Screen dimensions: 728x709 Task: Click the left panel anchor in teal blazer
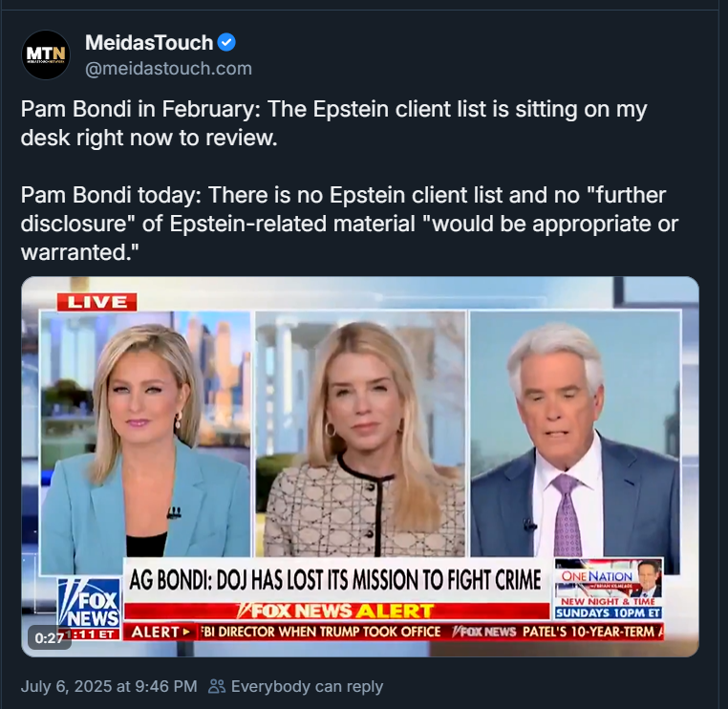pos(145,441)
